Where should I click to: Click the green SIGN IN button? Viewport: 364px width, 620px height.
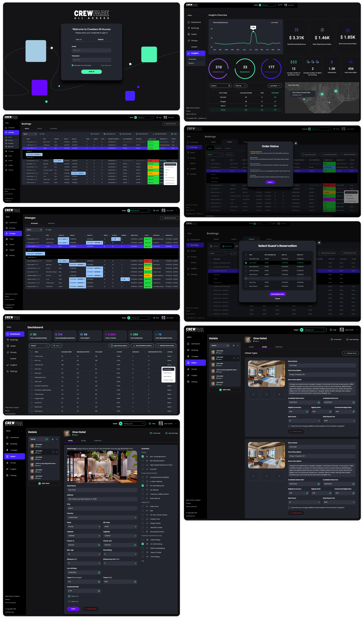91,72
